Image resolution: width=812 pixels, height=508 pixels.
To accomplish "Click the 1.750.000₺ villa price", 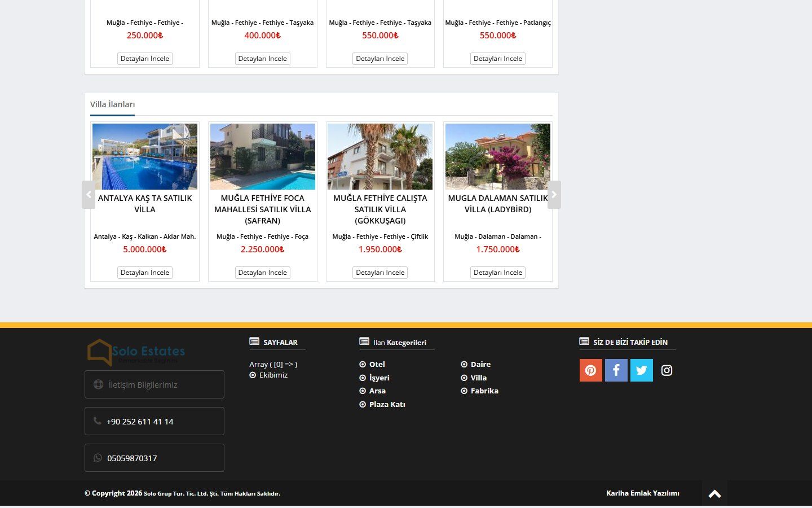I will [498, 249].
